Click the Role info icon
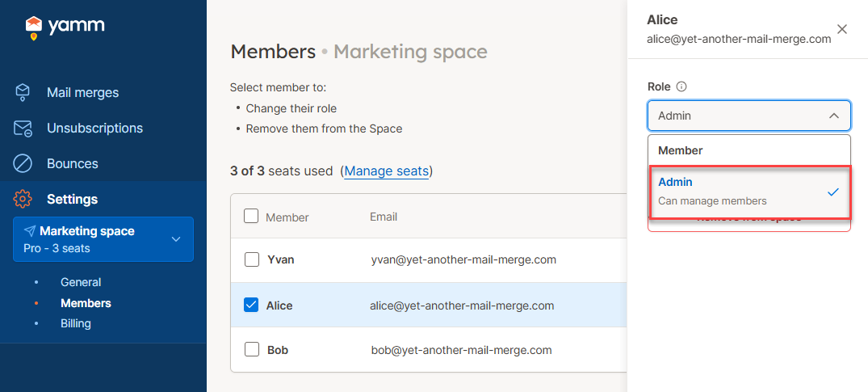The width and height of the screenshot is (868, 392). pos(681,86)
